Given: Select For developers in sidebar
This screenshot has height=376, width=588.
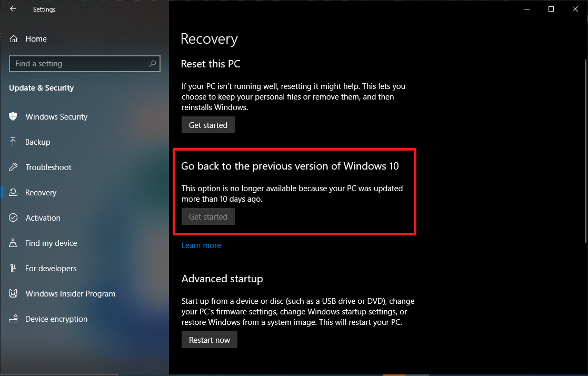Looking at the screenshot, I should click(51, 268).
